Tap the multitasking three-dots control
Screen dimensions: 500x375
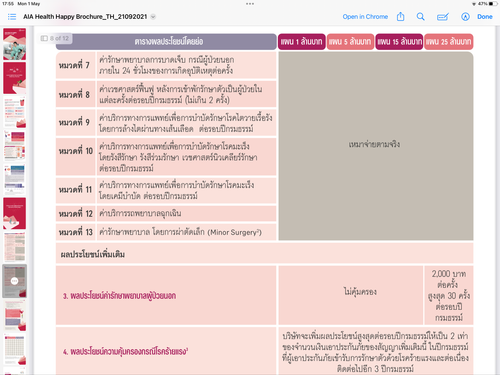pyautogui.click(x=250, y=4)
